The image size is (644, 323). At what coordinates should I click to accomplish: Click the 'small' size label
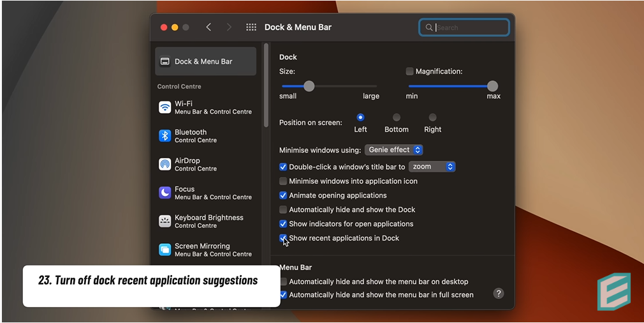(x=288, y=96)
